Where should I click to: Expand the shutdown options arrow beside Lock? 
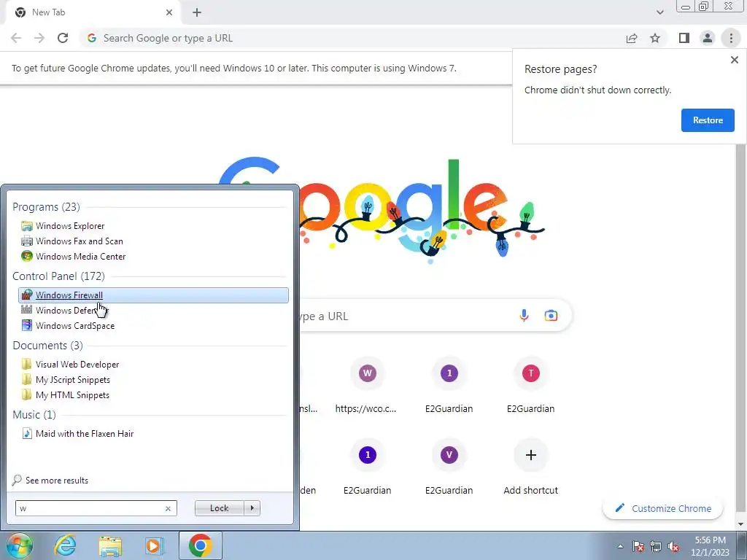[x=252, y=508]
